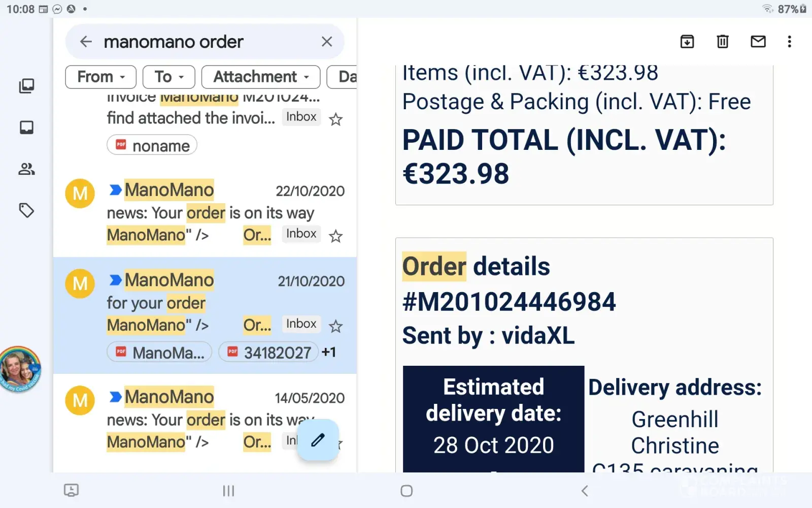
Task: Expand the To filter dropdown
Action: pos(168,77)
